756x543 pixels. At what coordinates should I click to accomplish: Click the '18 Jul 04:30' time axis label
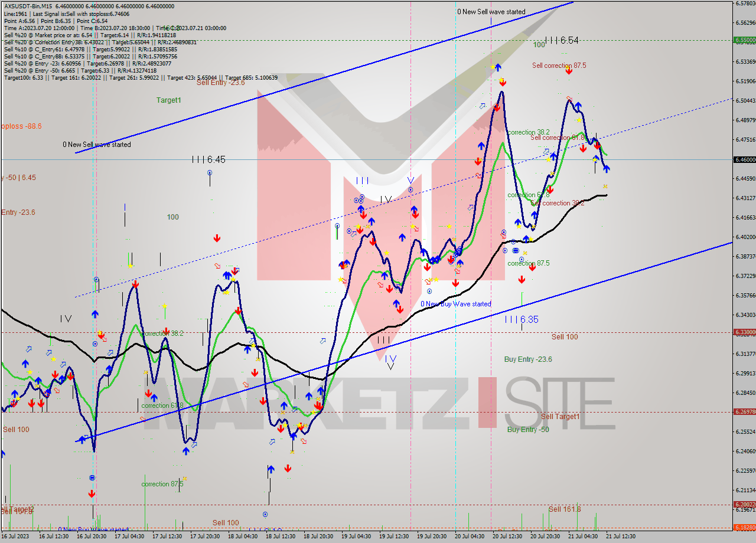(x=243, y=537)
